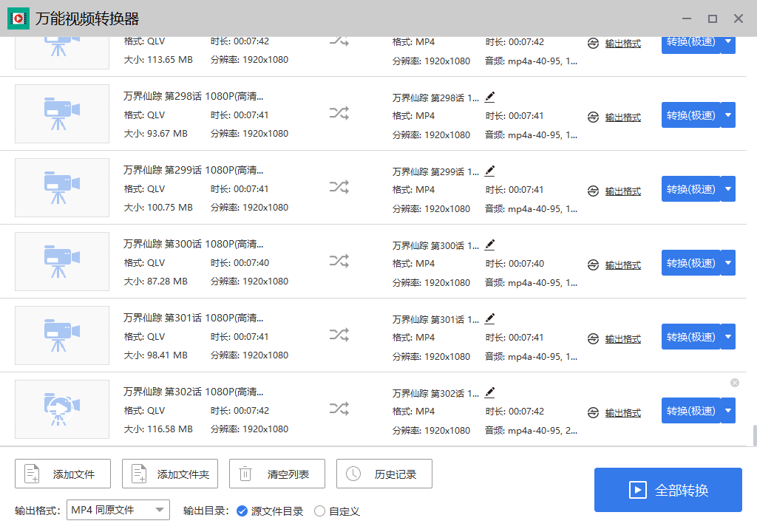Click the file list vertical scrollbar thumb
Viewport: 757px width, 532px height.
click(755, 435)
